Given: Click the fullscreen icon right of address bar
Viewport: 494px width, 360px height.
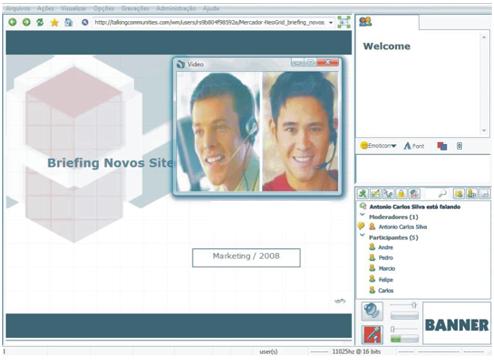Looking at the screenshot, I should click(344, 22).
